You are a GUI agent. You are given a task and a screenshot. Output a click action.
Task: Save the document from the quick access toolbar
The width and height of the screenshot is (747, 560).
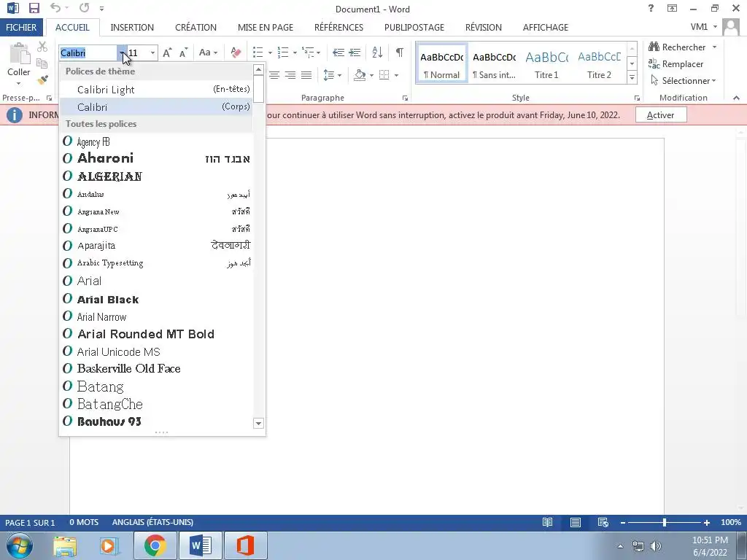pyautogui.click(x=34, y=8)
